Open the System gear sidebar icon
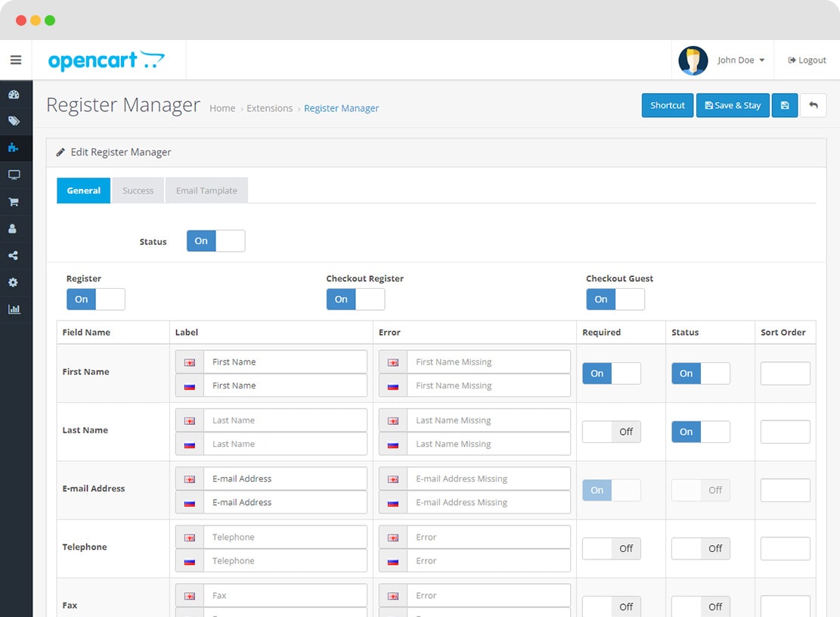Image resolution: width=840 pixels, height=617 pixels. (14, 282)
